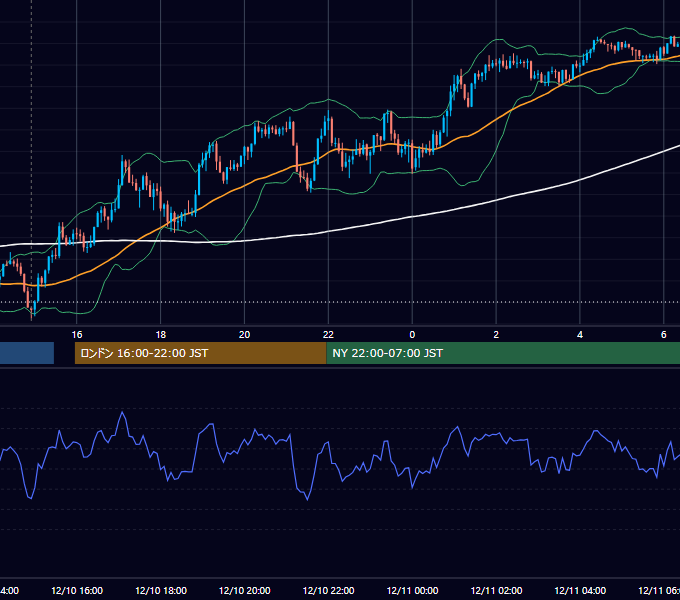The width and height of the screenshot is (680, 600).
Task: Click the 20 hour axis label
Action: point(245,334)
